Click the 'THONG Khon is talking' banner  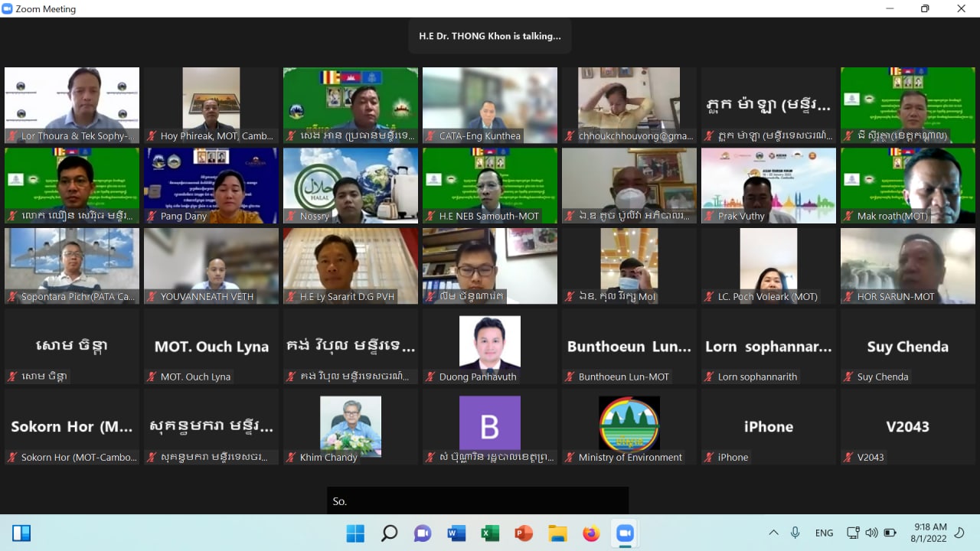coord(490,36)
